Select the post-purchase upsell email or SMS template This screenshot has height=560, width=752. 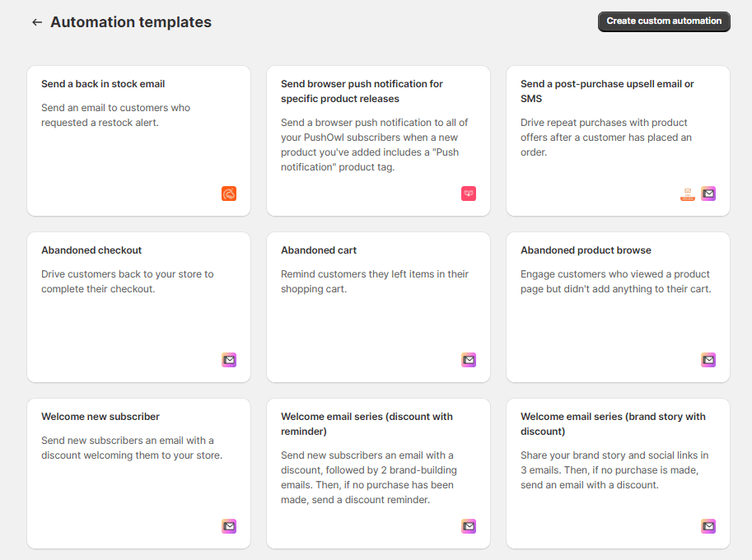click(618, 140)
